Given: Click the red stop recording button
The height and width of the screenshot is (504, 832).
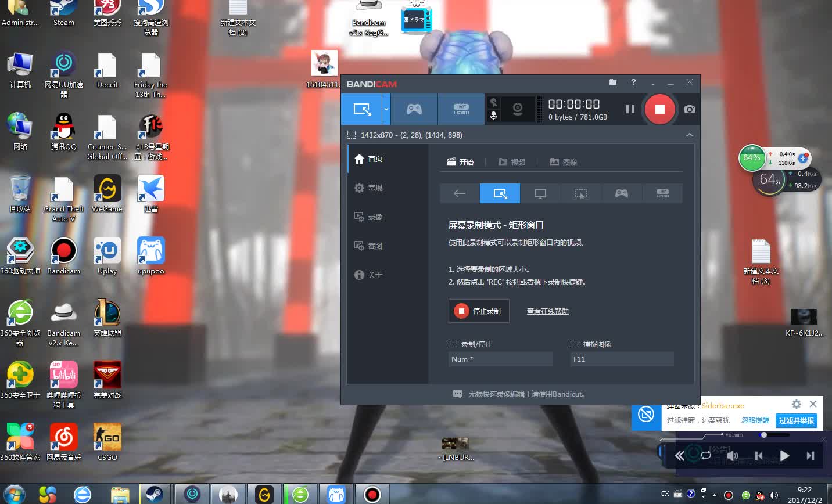Looking at the screenshot, I should point(659,109).
